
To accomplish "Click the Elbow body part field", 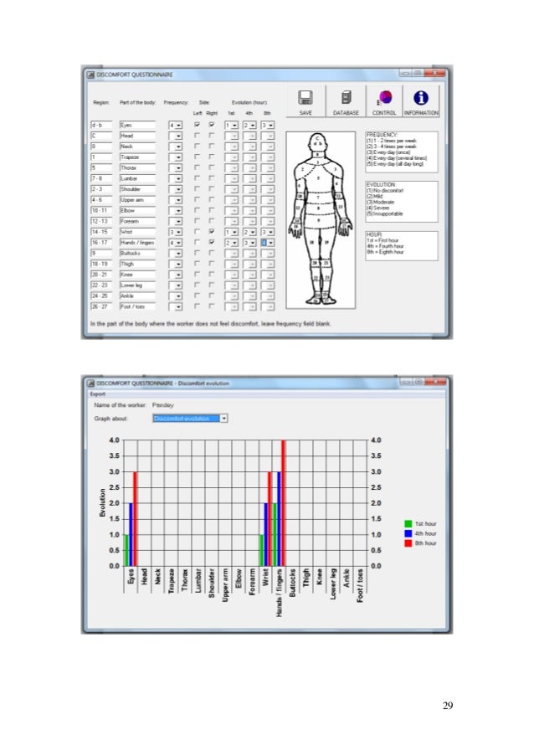I will (x=137, y=210).
